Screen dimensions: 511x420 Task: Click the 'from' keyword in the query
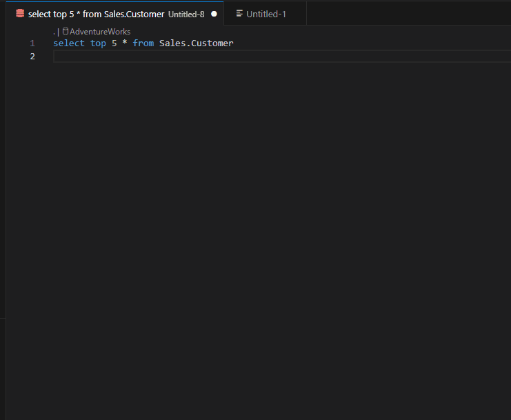tap(143, 43)
